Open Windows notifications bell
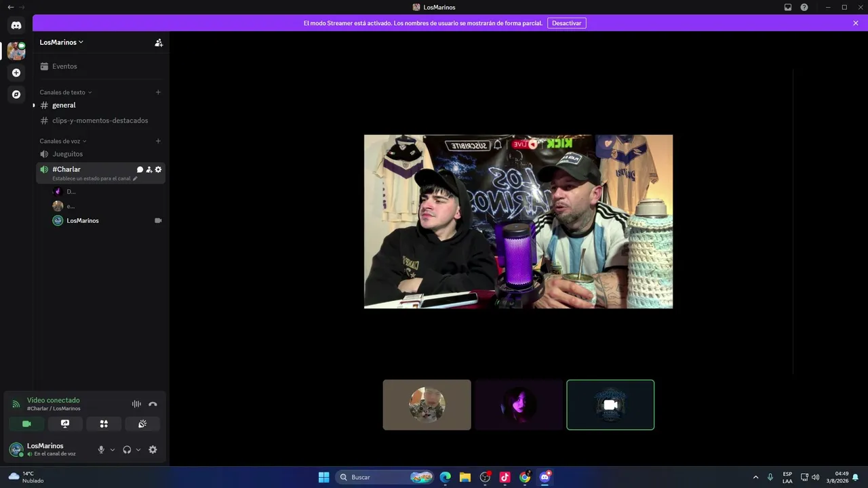 pos(856,477)
